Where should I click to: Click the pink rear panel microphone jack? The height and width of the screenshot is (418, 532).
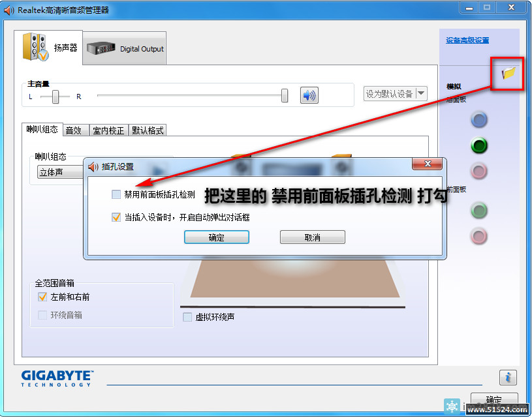click(x=479, y=170)
